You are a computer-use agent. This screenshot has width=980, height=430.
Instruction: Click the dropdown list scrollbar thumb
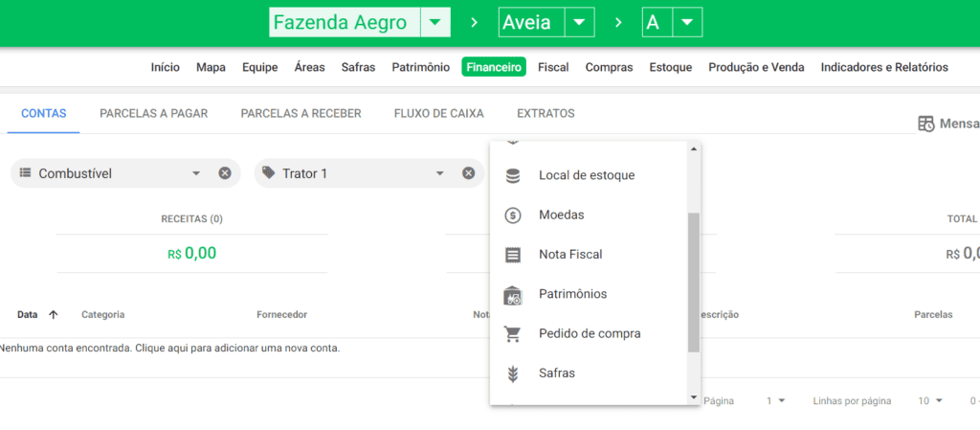tap(694, 283)
